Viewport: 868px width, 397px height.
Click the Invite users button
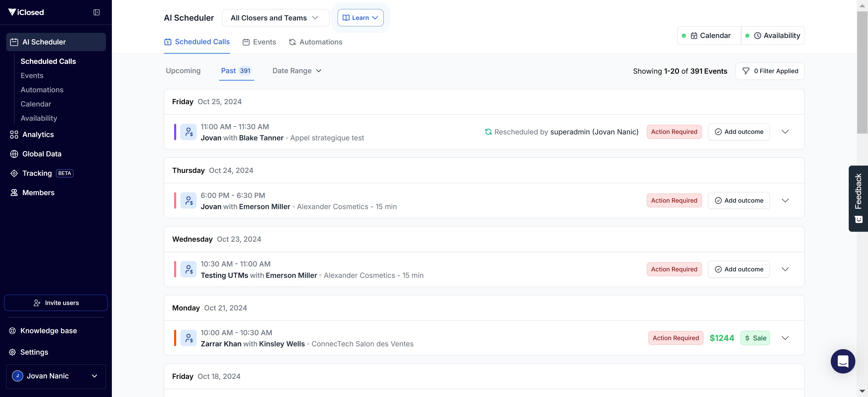coord(56,303)
